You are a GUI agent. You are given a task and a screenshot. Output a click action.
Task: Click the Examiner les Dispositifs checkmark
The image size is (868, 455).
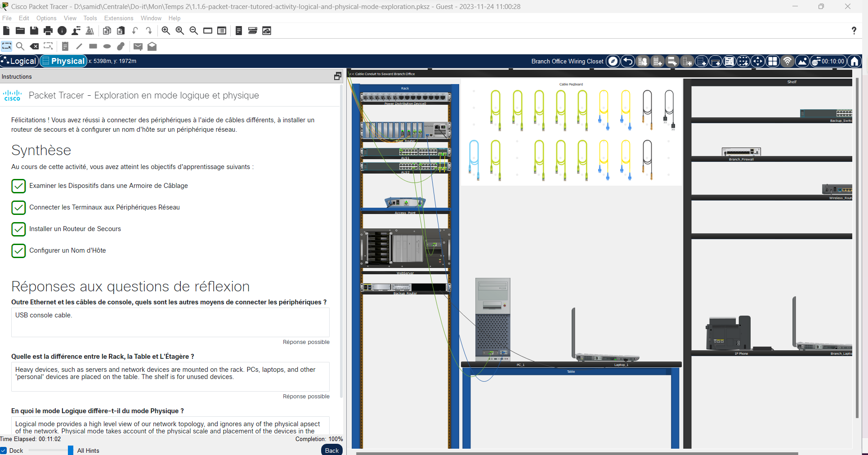18,186
